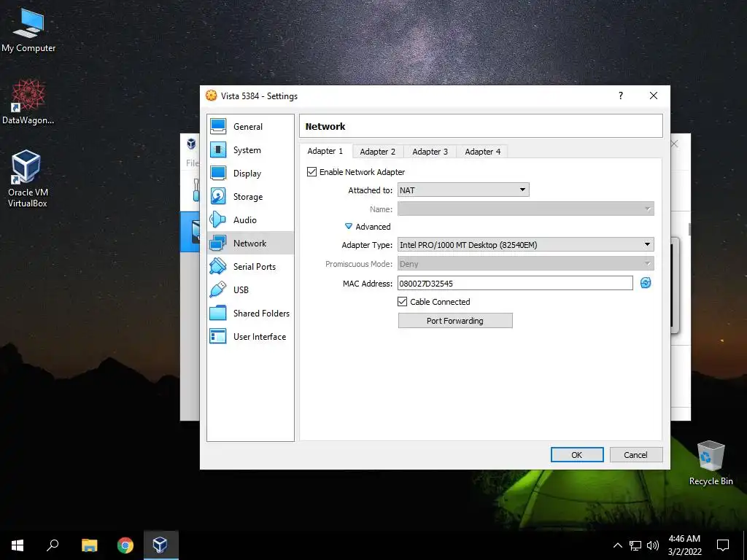The image size is (747, 560).
Task: Open the Adapter Type dropdown
Action: tap(525, 244)
